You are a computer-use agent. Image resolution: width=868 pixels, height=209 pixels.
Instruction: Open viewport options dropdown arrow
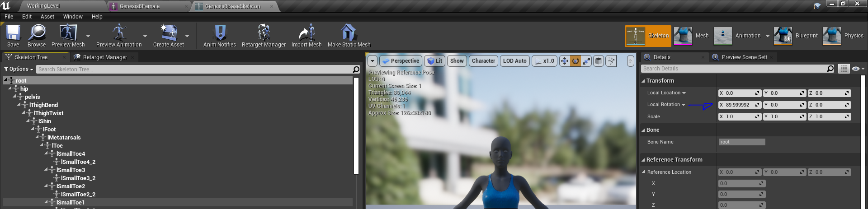373,61
